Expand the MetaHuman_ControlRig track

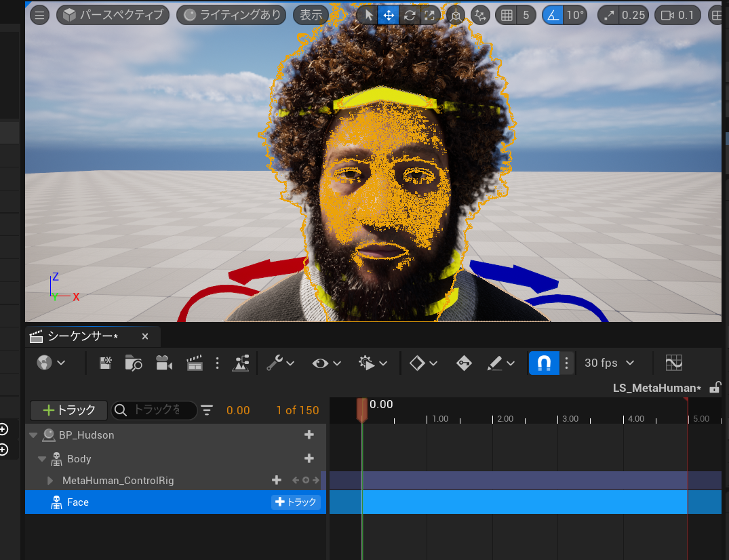pos(51,481)
